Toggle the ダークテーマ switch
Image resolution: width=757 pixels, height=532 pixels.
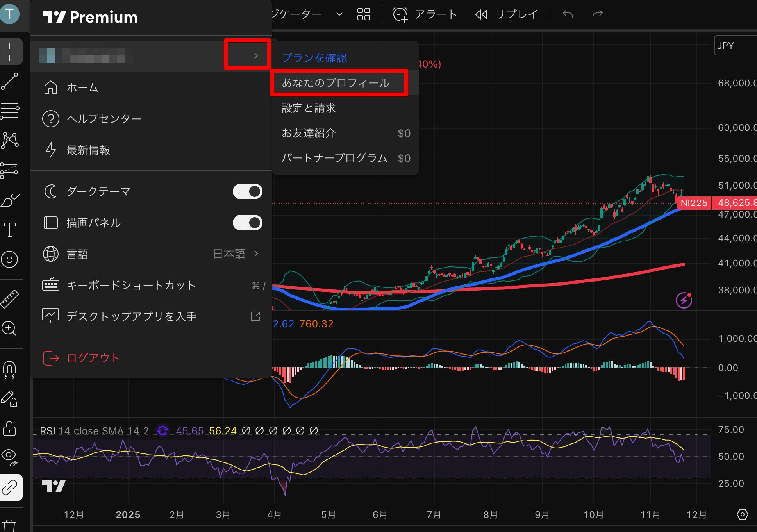tap(247, 191)
